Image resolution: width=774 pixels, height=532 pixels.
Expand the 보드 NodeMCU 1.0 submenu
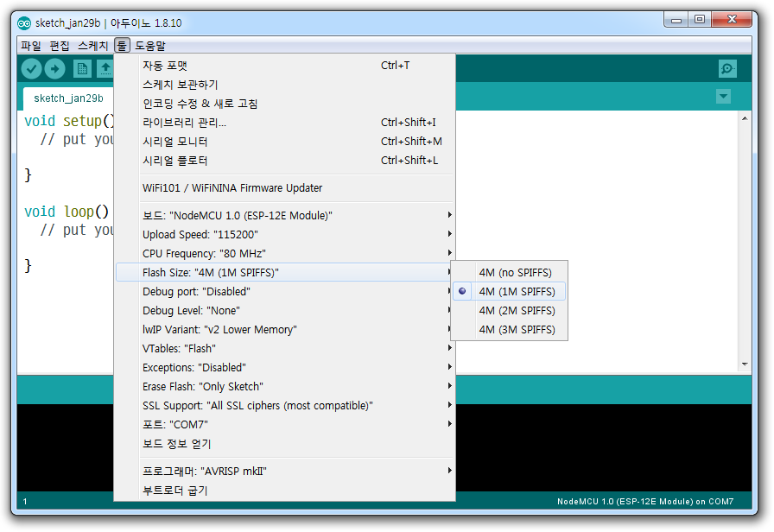(x=285, y=215)
